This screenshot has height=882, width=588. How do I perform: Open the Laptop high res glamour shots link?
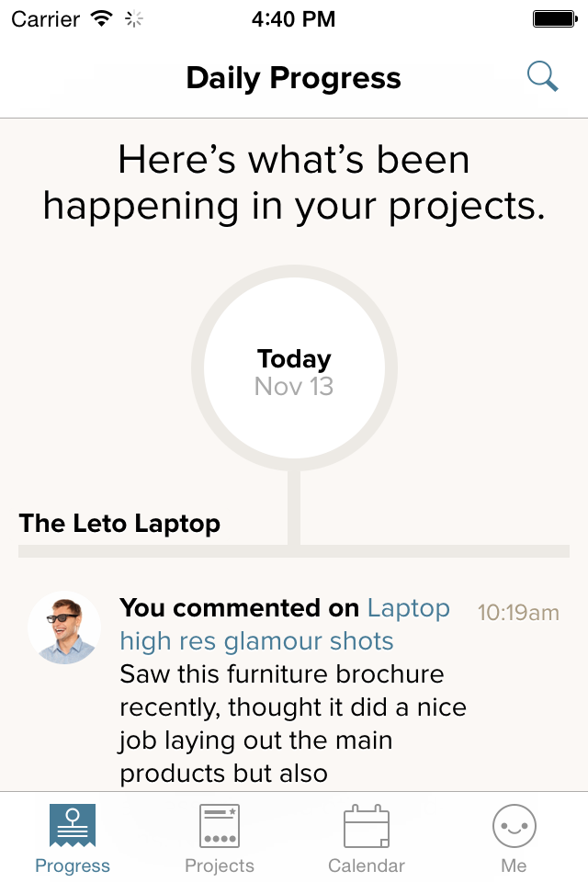pos(256,640)
